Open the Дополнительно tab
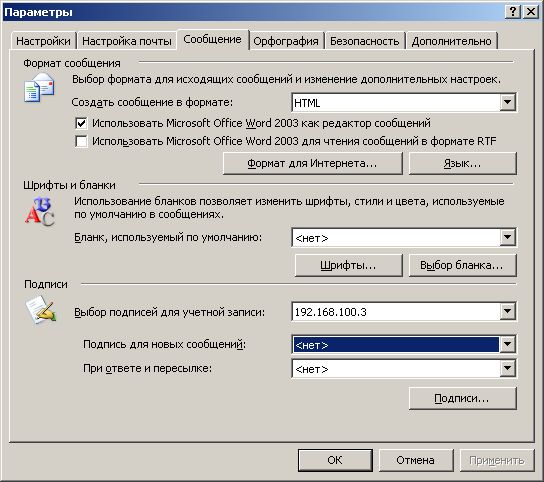The width and height of the screenshot is (544, 482). pos(451,41)
